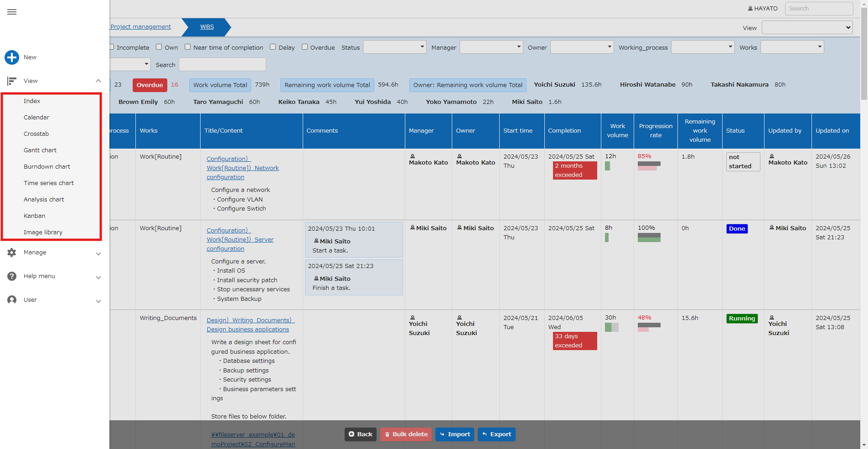Click manager icon above Makoto Kato
Viewport: 868px width, 449px height.
[413, 156]
